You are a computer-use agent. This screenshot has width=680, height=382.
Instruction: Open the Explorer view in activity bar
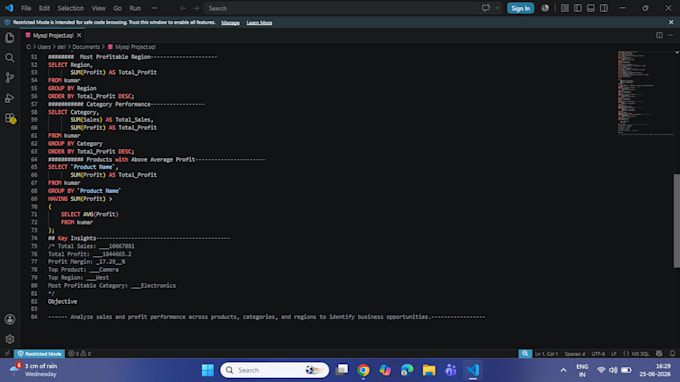point(10,38)
